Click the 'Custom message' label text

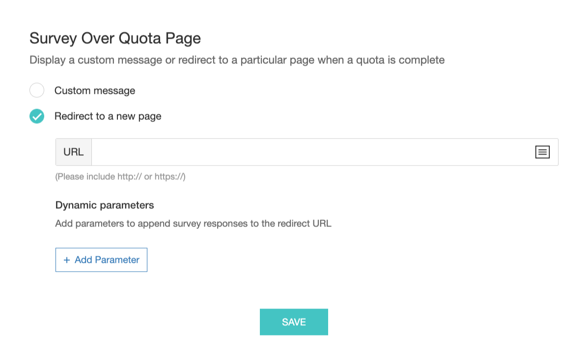pos(94,91)
